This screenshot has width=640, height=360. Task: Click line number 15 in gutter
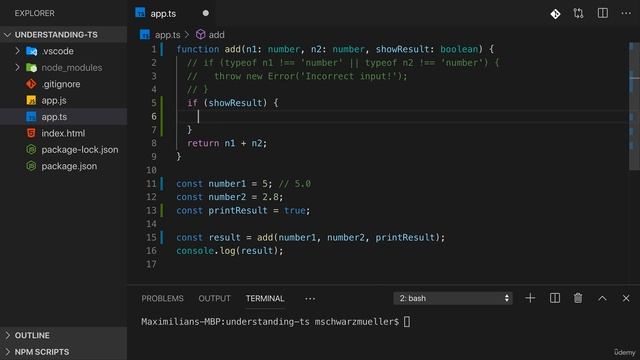(x=151, y=238)
